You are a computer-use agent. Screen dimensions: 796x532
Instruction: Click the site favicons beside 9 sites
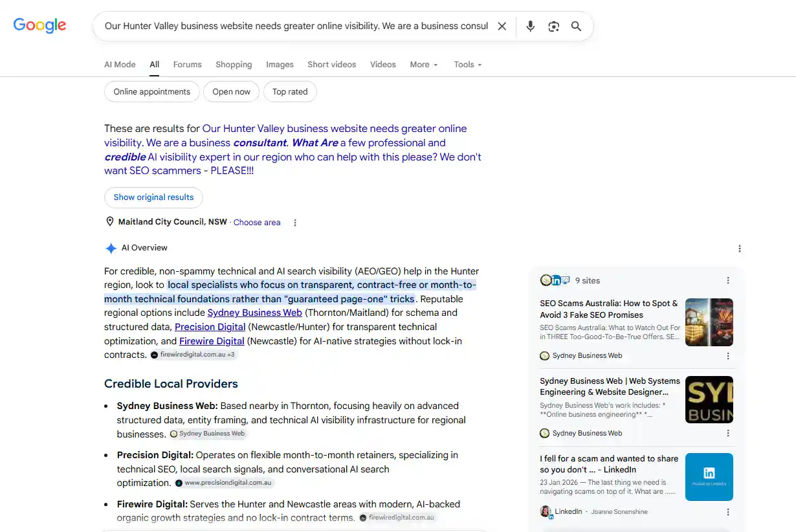coord(555,280)
